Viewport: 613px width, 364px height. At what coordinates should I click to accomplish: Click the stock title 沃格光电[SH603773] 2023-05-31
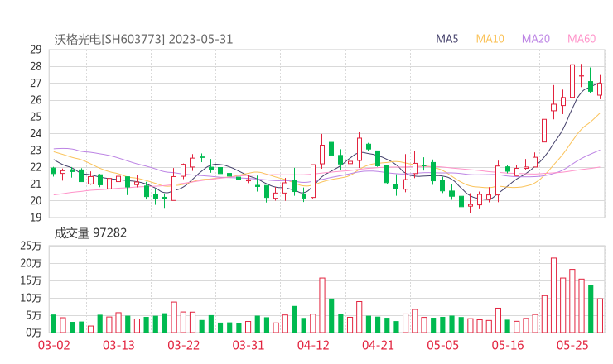[143, 40]
